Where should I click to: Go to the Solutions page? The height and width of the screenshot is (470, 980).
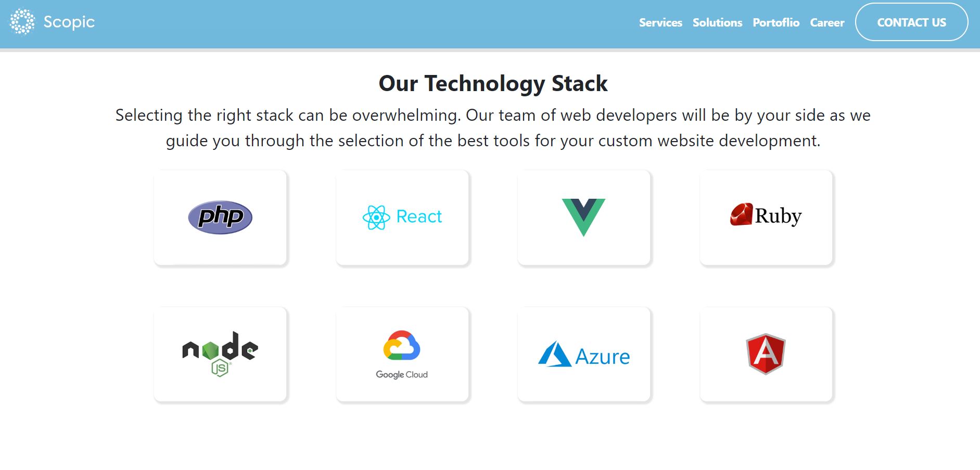point(717,22)
